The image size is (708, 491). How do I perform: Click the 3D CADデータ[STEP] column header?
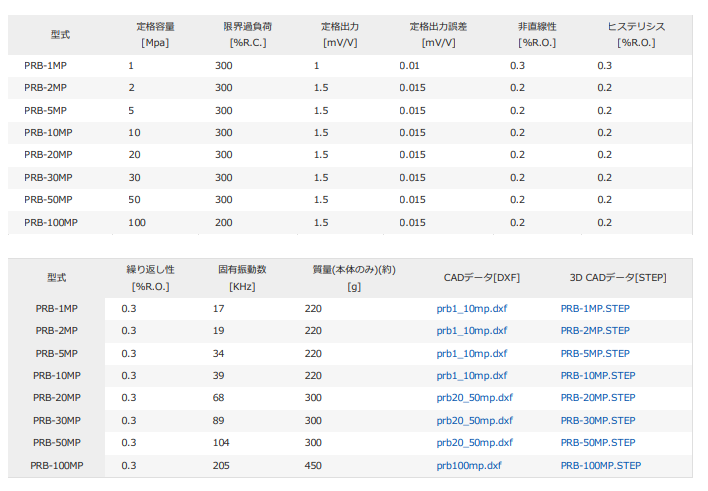618,278
